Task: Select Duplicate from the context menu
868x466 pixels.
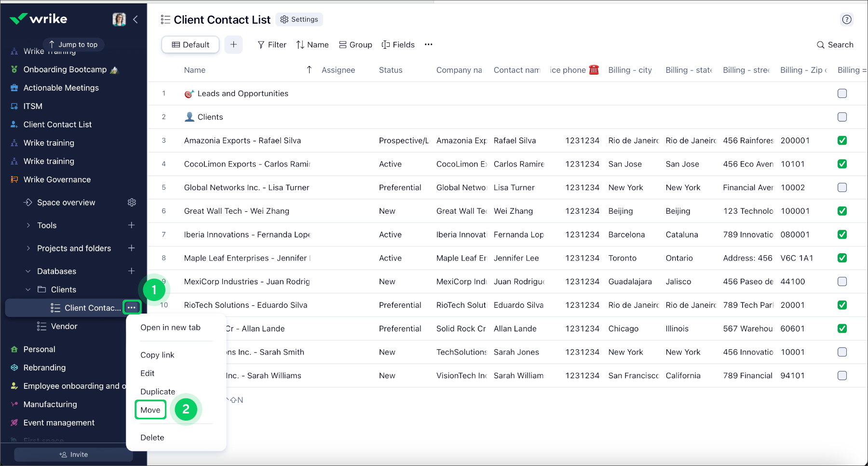Action: [158, 391]
